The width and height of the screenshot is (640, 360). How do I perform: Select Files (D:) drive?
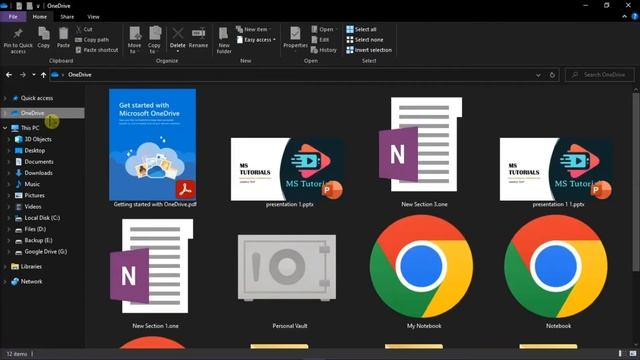pos(35,229)
